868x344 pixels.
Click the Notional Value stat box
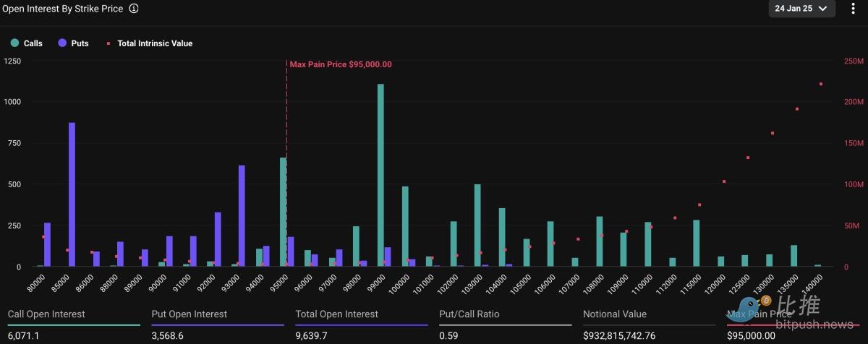(x=650, y=325)
